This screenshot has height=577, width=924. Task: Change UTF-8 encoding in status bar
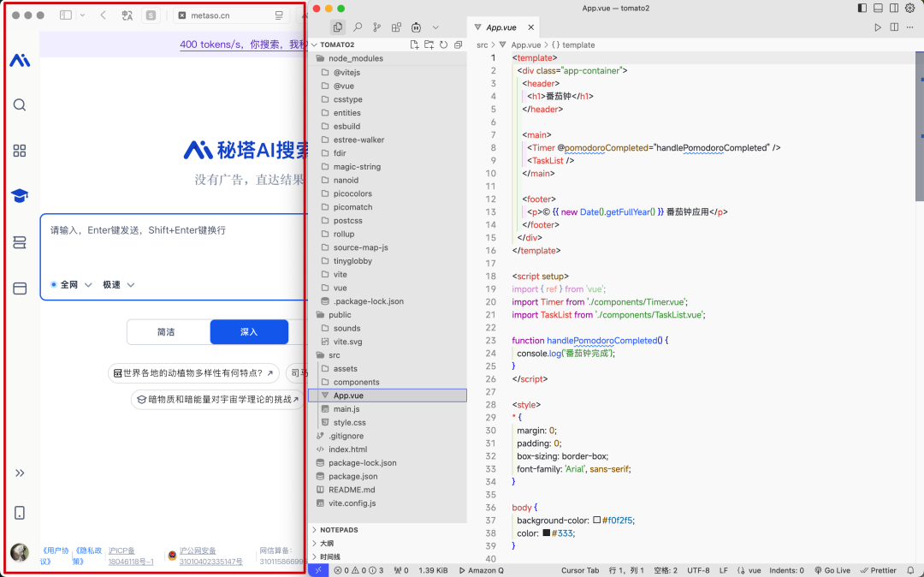(698, 570)
